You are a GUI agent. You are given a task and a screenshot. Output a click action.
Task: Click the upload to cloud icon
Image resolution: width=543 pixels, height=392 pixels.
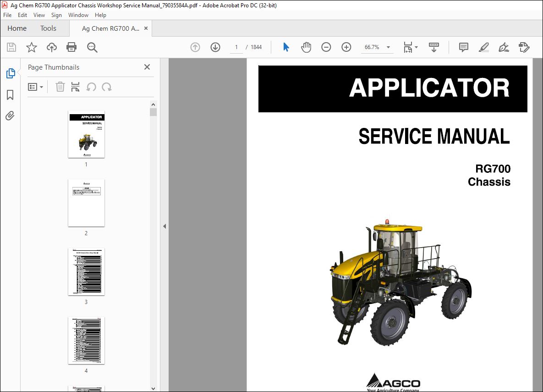pos(52,47)
